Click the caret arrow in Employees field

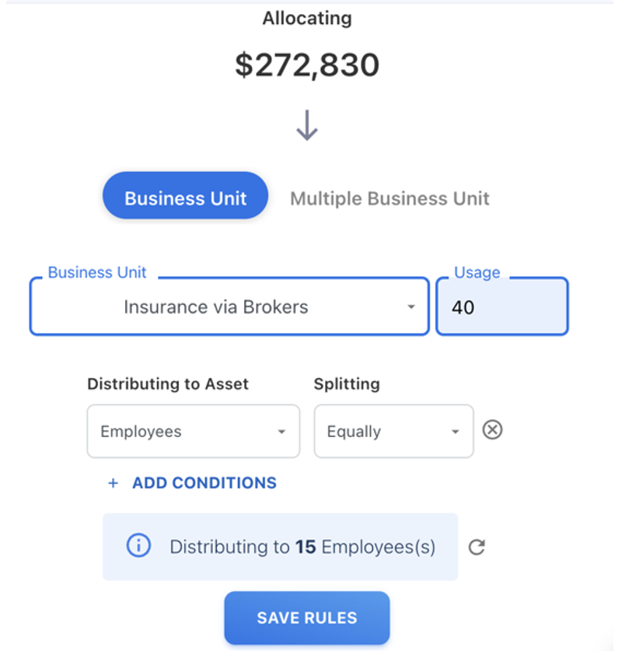(x=281, y=432)
